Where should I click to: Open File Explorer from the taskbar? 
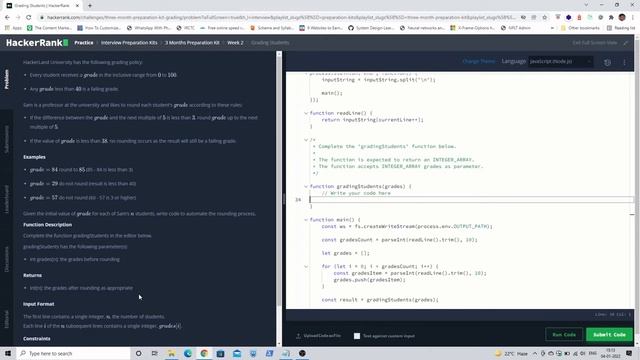171,353
